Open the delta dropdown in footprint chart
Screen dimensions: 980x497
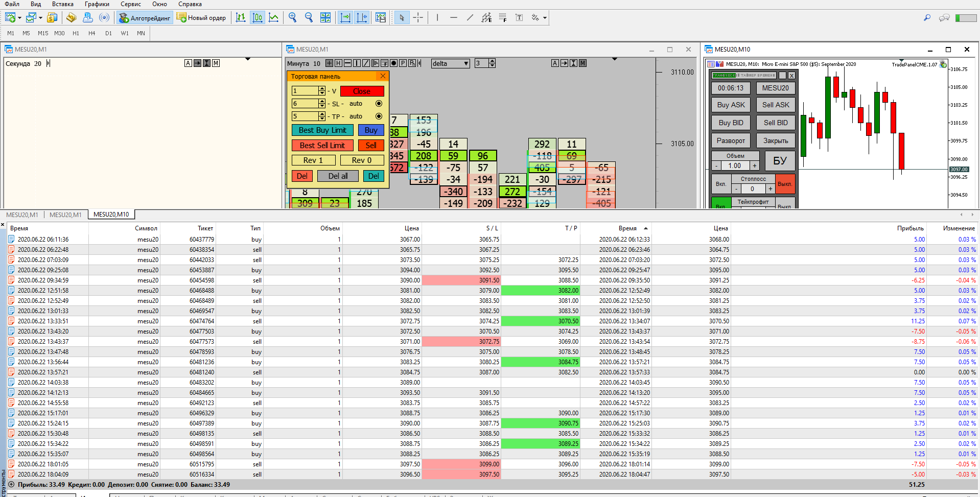click(466, 64)
